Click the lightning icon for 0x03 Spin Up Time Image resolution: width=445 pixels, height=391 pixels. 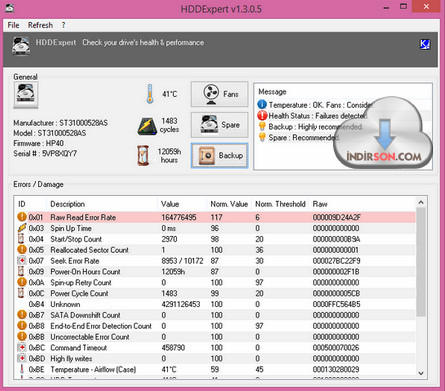22,228
